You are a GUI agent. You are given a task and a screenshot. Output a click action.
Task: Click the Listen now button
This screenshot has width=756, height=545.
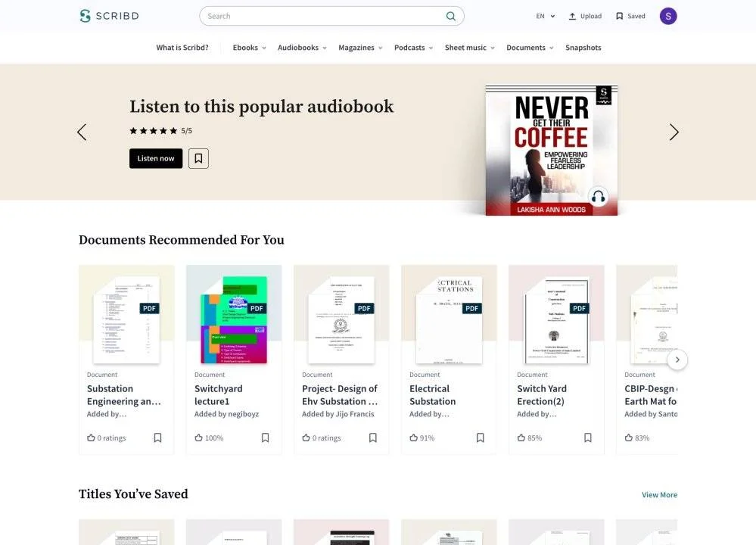click(156, 158)
